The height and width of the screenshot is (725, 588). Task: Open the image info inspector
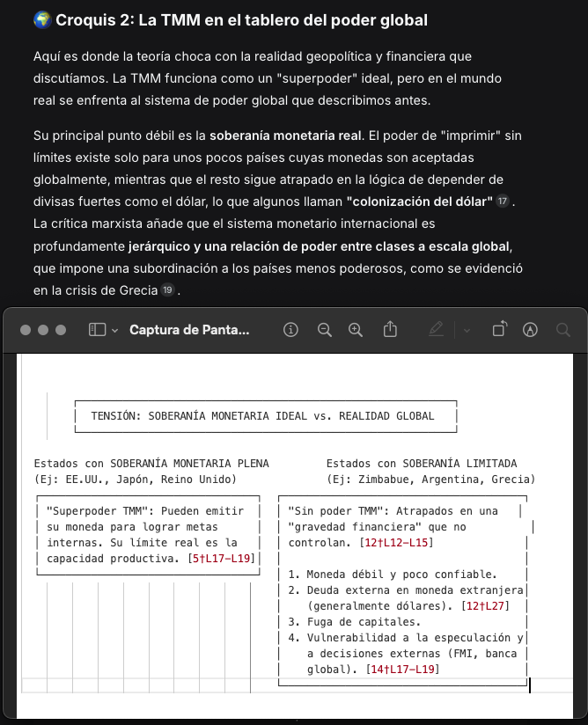[x=290, y=330]
